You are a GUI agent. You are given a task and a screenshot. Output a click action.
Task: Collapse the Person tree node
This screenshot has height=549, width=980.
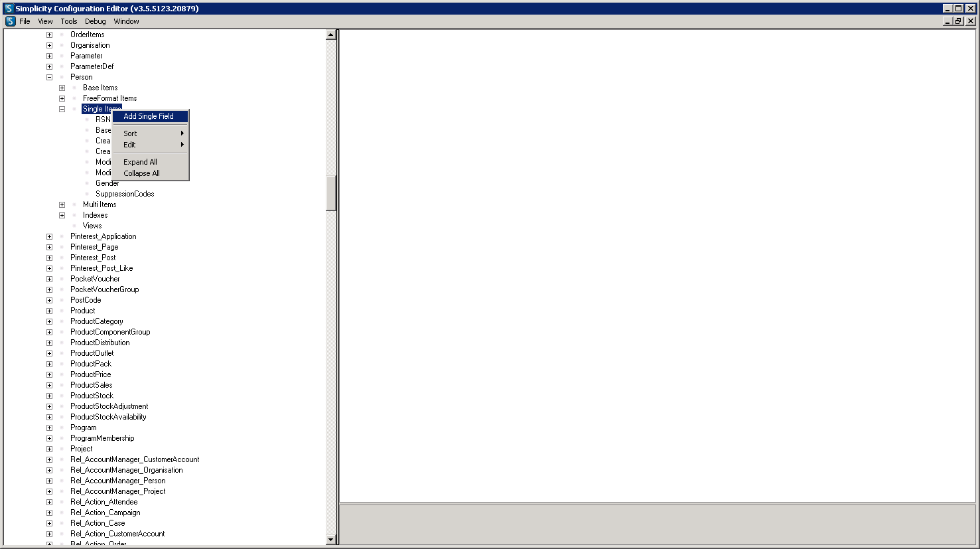49,77
